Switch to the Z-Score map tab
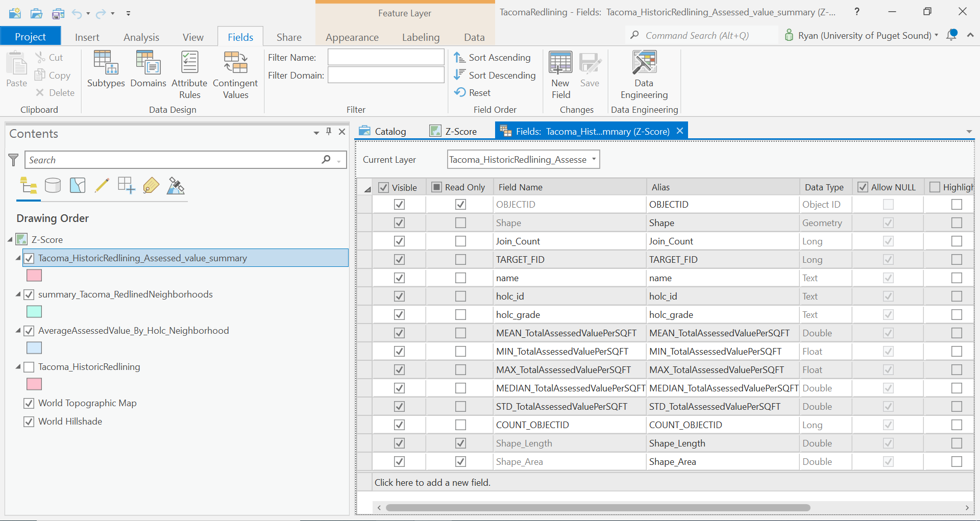The width and height of the screenshot is (980, 521). click(453, 131)
